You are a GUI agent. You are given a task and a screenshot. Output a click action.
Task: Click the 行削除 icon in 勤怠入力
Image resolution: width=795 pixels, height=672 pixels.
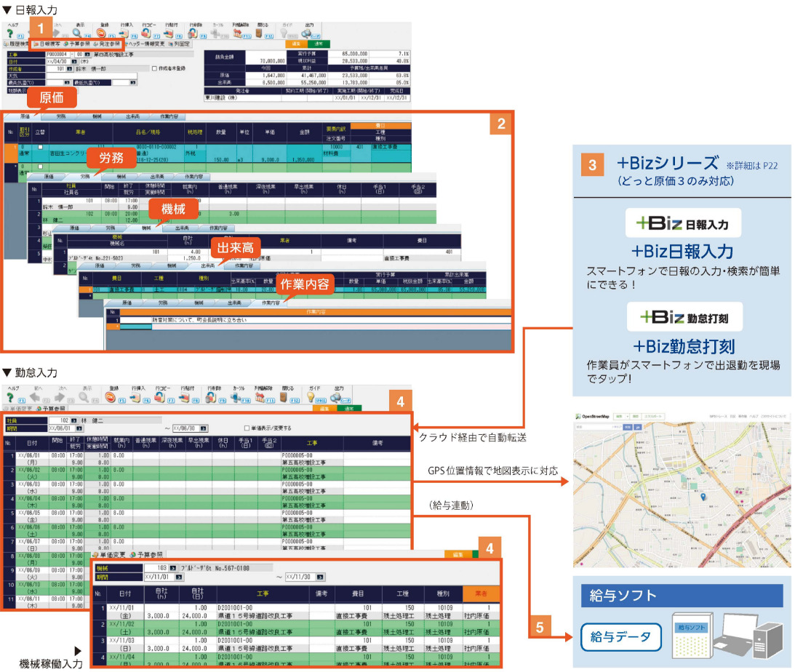(210, 398)
